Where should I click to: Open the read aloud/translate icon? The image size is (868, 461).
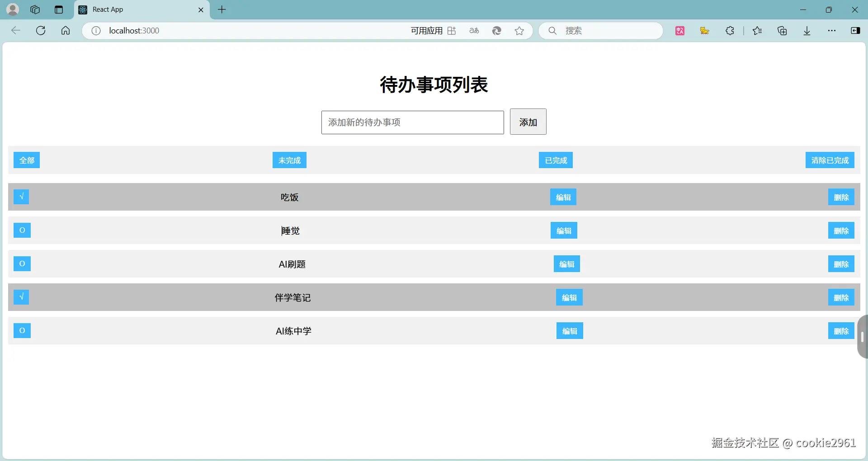474,31
